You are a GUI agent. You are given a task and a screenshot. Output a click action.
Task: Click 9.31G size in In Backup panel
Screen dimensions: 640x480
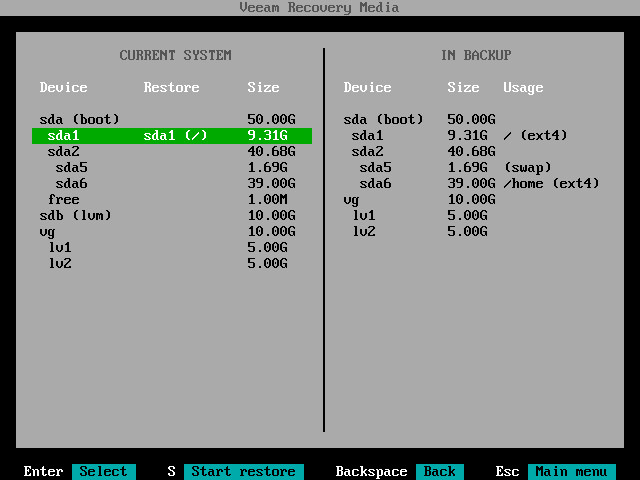pyautogui.click(x=467, y=136)
